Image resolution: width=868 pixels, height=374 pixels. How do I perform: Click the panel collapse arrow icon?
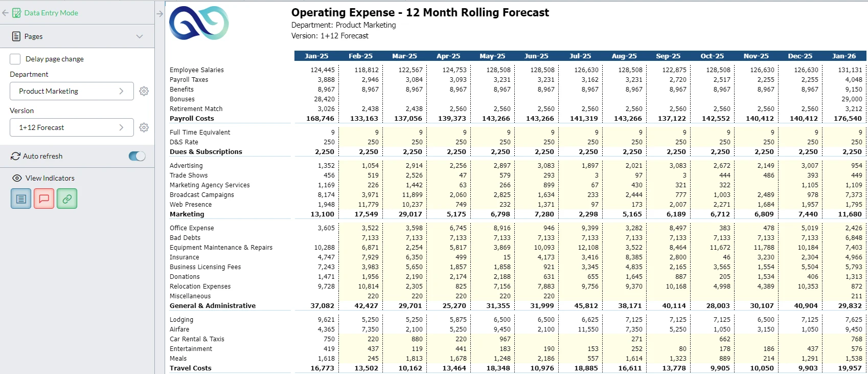click(x=160, y=14)
